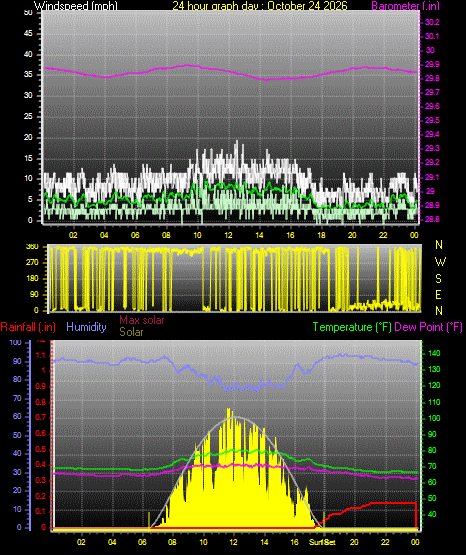Click rainfall axis value 0.3
The height and width of the screenshot is (555, 466).
click(x=41, y=481)
